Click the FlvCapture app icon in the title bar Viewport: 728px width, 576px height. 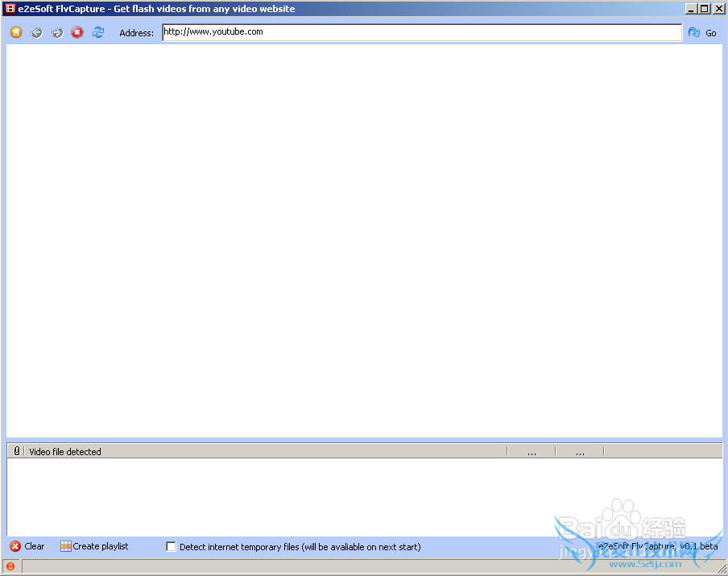click(x=10, y=8)
